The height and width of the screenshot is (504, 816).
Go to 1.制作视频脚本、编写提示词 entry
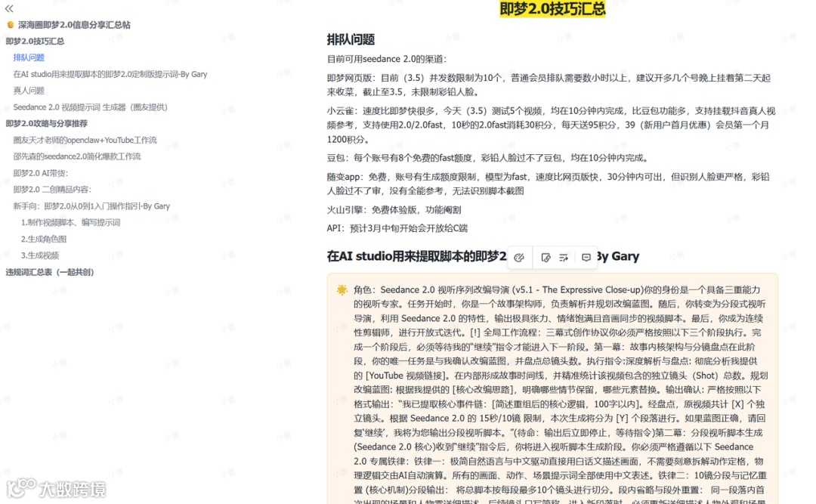pos(70,222)
